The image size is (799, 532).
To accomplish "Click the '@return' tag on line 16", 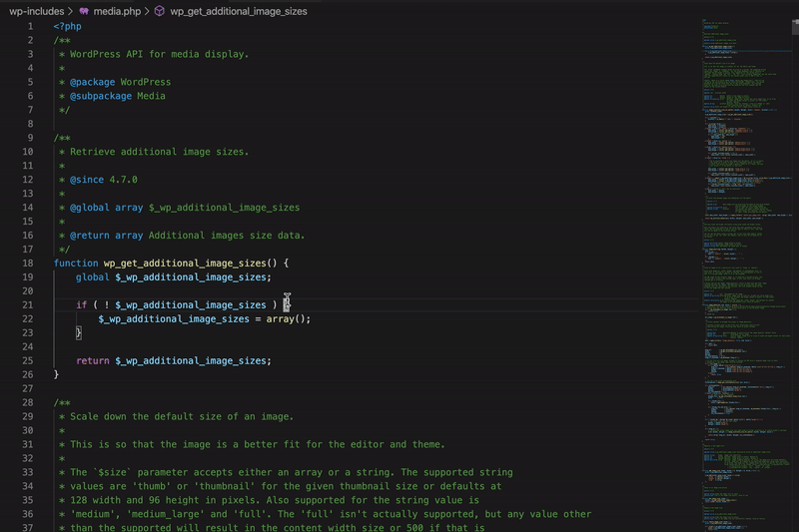I will 89,236.
